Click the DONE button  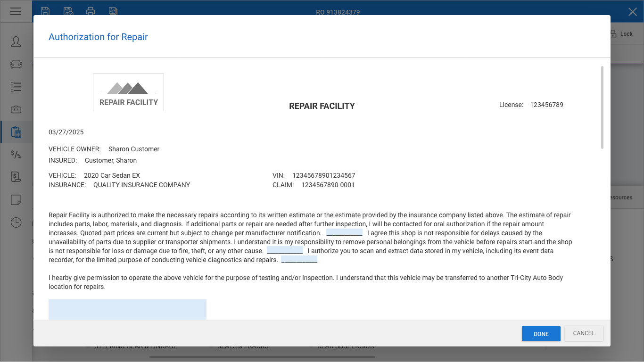[541, 334]
